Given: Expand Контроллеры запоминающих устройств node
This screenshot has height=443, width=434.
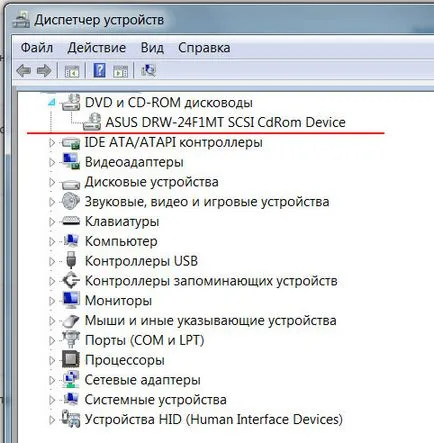Looking at the screenshot, I should [x=52, y=281].
